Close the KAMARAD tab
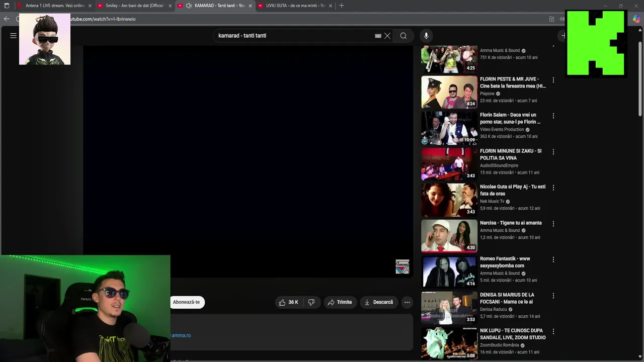 point(250,6)
